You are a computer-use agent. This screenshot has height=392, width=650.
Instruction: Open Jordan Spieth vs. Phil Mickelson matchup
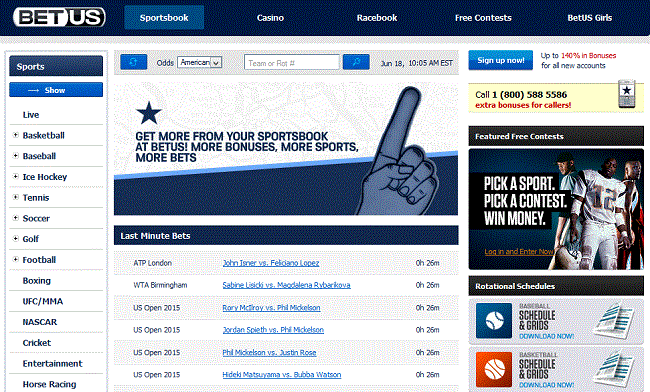tap(273, 330)
